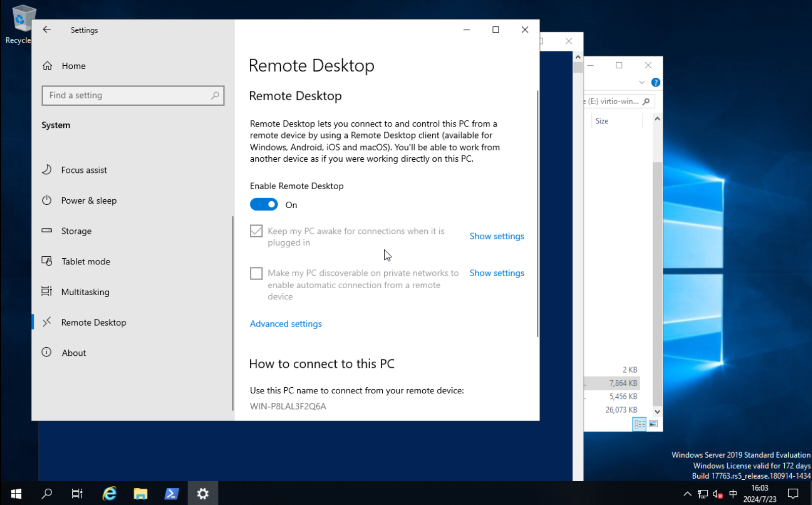
Task: Click the Find a setting search field
Action: [x=132, y=95]
